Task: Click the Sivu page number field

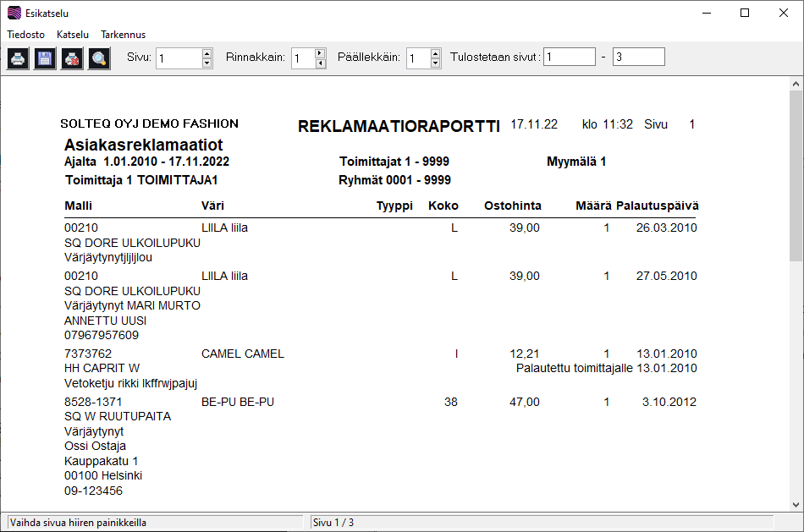Action: (x=179, y=58)
